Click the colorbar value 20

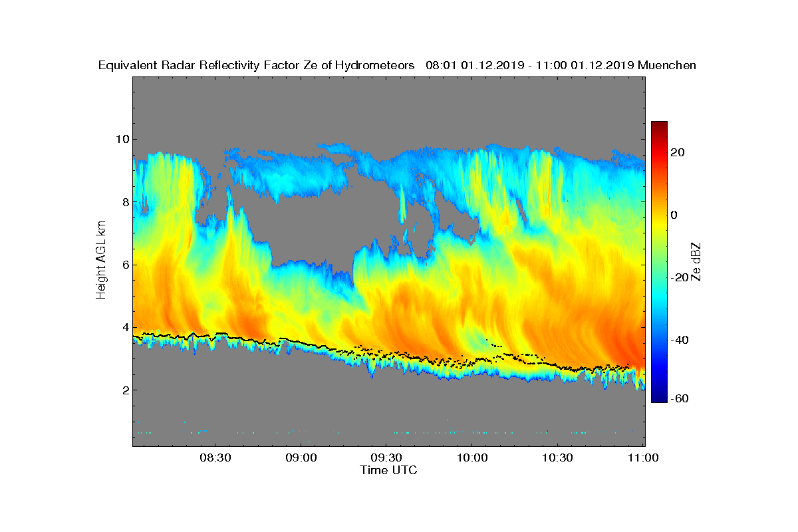(x=679, y=152)
